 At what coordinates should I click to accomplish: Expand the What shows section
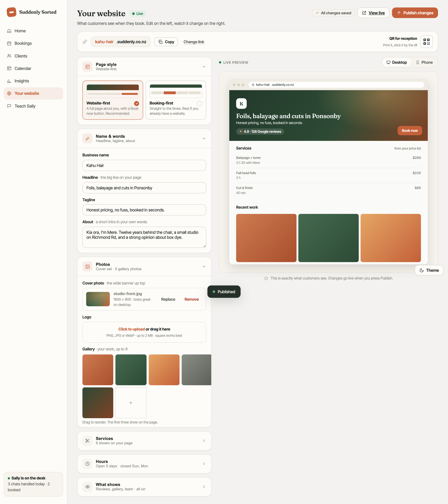[204, 487]
